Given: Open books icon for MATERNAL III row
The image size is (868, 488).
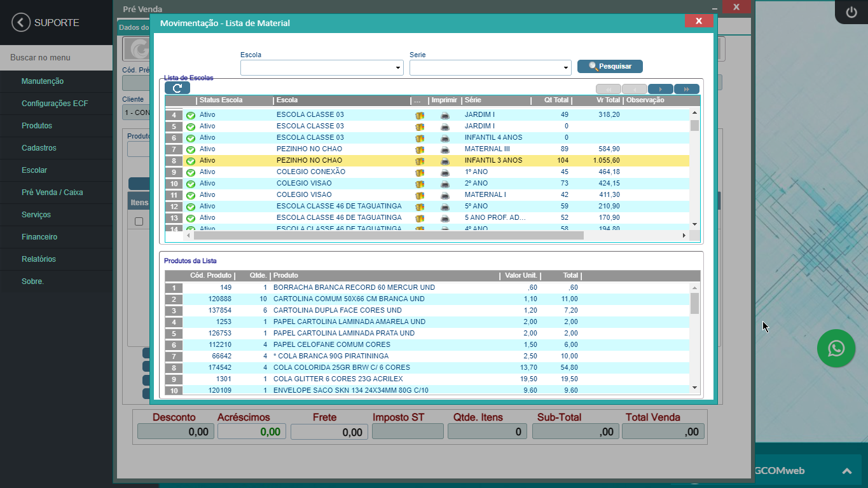Looking at the screenshot, I should click(419, 149).
